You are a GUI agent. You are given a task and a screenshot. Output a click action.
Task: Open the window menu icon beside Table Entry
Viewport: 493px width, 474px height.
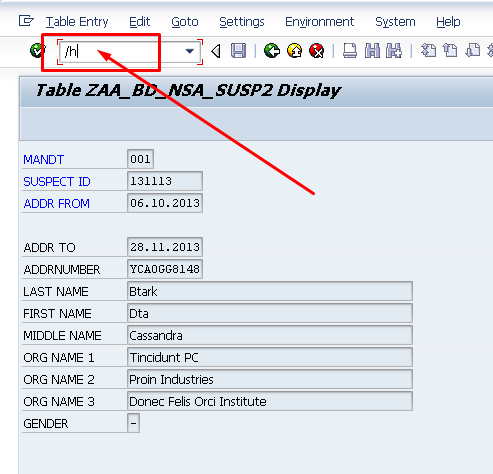(x=26, y=21)
